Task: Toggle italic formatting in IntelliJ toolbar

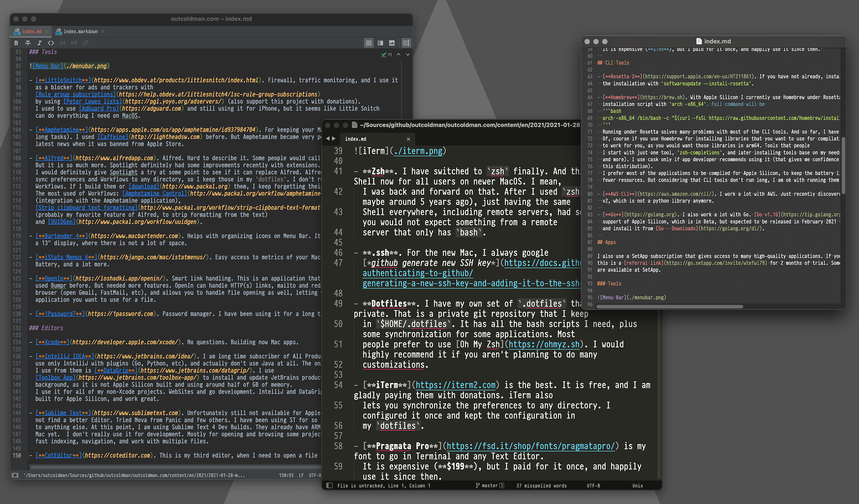Action: [39, 43]
